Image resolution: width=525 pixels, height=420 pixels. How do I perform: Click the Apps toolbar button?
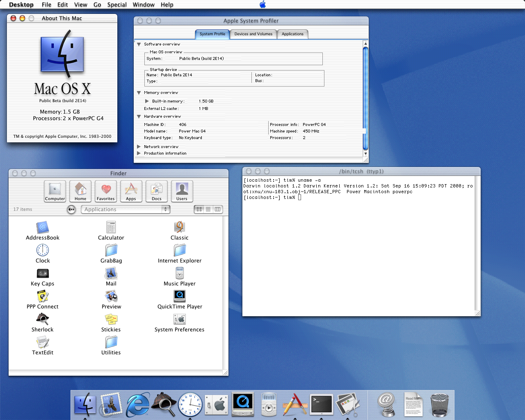pyautogui.click(x=131, y=192)
